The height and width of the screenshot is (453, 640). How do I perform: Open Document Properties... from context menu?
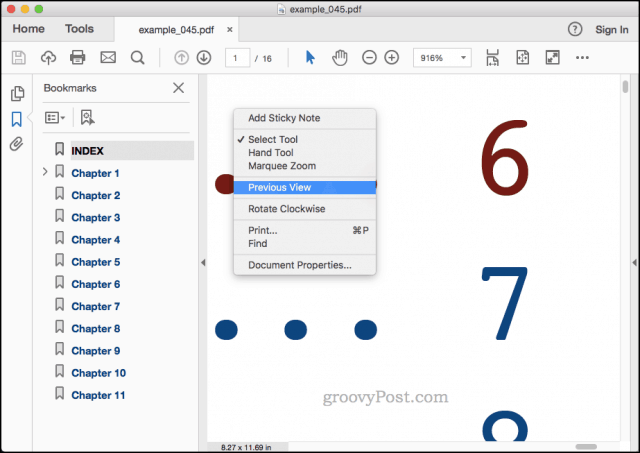click(x=305, y=265)
